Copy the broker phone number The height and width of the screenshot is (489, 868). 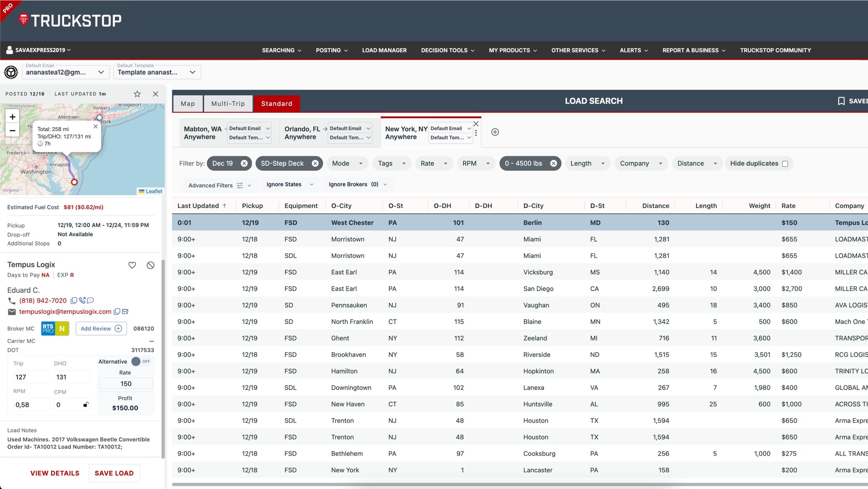pyautogui.click(x=74, y=300)
